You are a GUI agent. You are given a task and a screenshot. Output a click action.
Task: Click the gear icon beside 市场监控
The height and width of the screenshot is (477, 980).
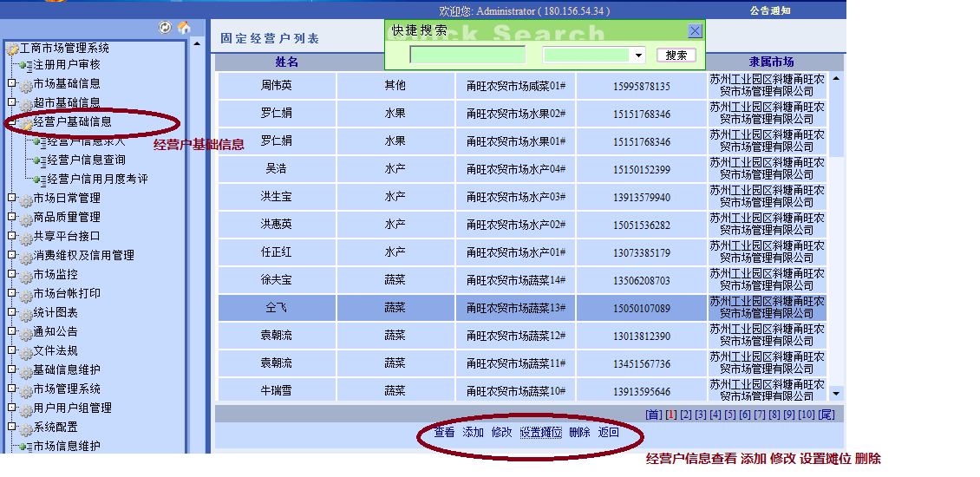click(26, 278)
